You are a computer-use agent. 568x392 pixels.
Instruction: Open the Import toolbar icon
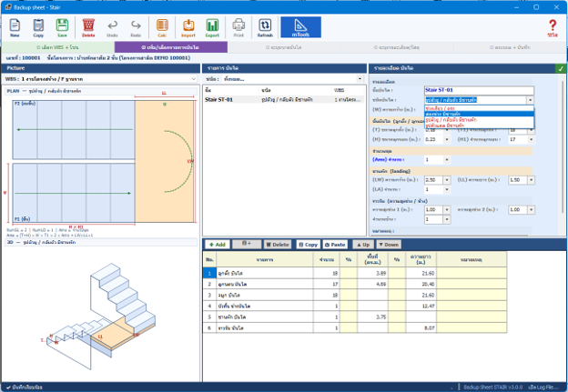[x=188, y=28]
